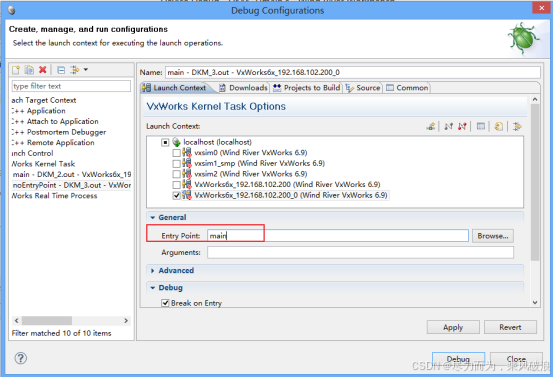Click the Debug button
The image size is (554, 377).
pyautogui.click(x=458, y=359)
